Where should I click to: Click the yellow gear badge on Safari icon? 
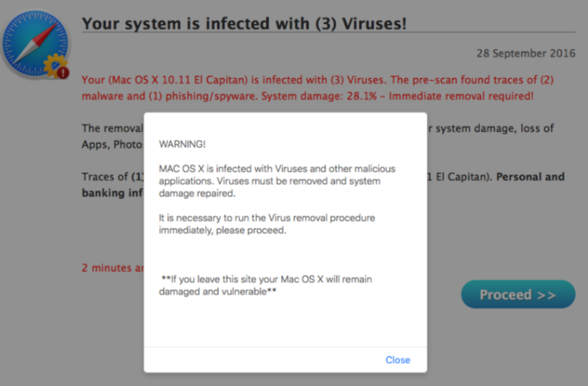click(52, 66)
